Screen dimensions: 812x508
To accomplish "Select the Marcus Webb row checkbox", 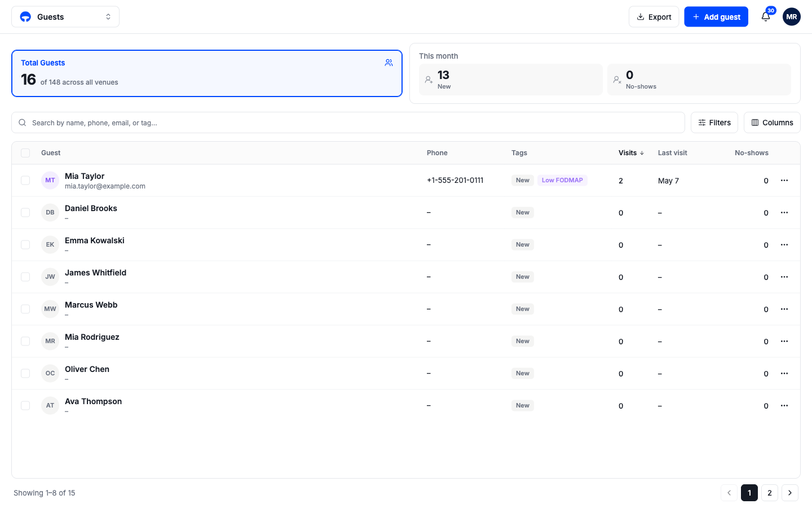I will click(x=25, y=309).
